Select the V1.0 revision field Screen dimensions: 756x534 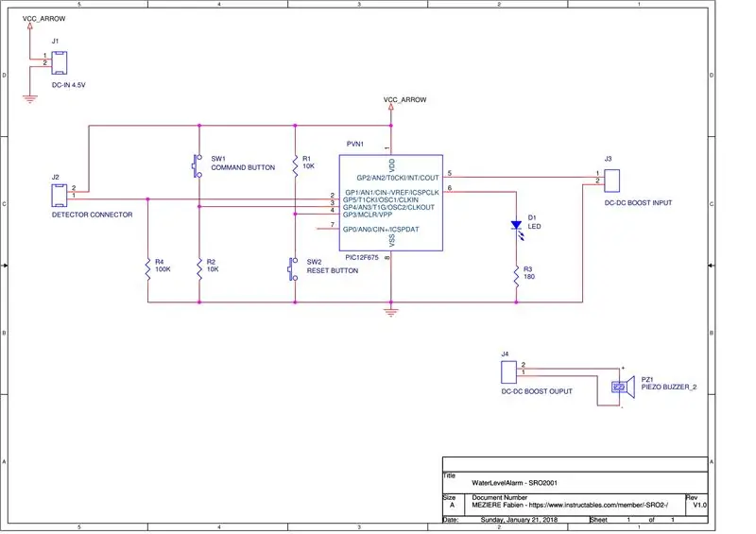click(699, 505)
